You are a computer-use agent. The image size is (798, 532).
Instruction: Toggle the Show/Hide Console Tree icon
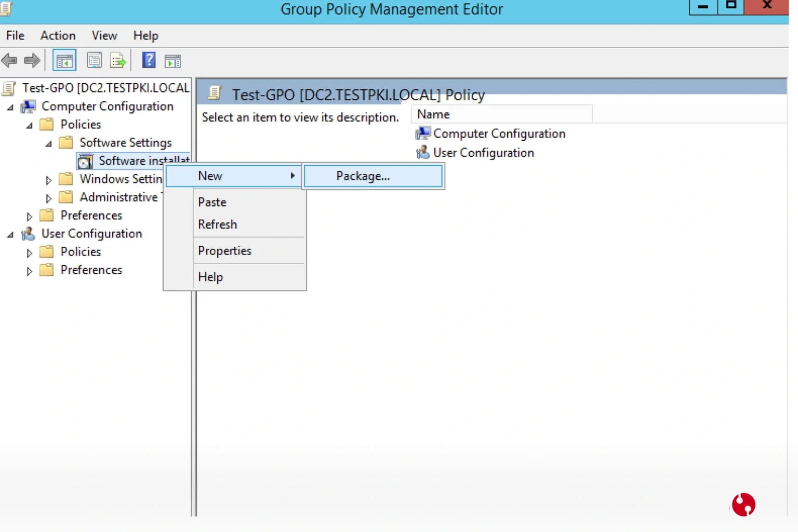pos(64,61)
